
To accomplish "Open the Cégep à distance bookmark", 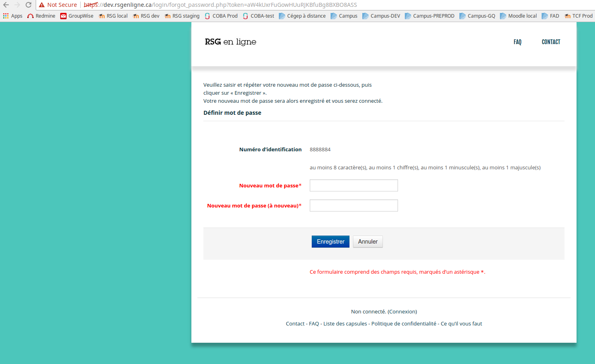I will (302, 16).
